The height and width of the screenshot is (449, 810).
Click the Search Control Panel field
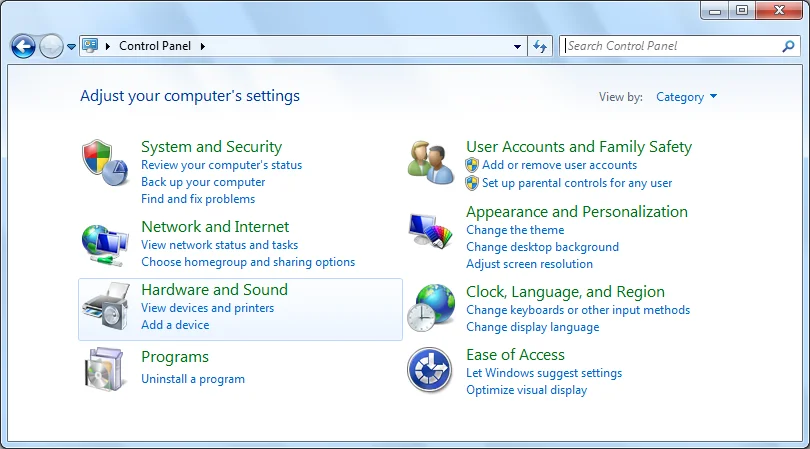click(x=670, y=46)
